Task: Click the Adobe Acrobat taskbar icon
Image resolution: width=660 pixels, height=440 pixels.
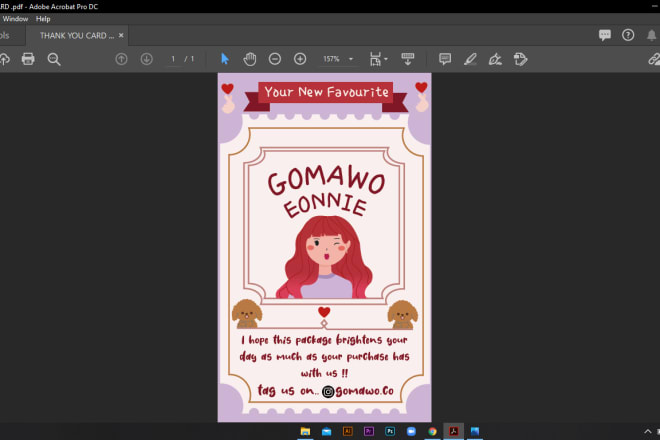Action: point(454,431)
